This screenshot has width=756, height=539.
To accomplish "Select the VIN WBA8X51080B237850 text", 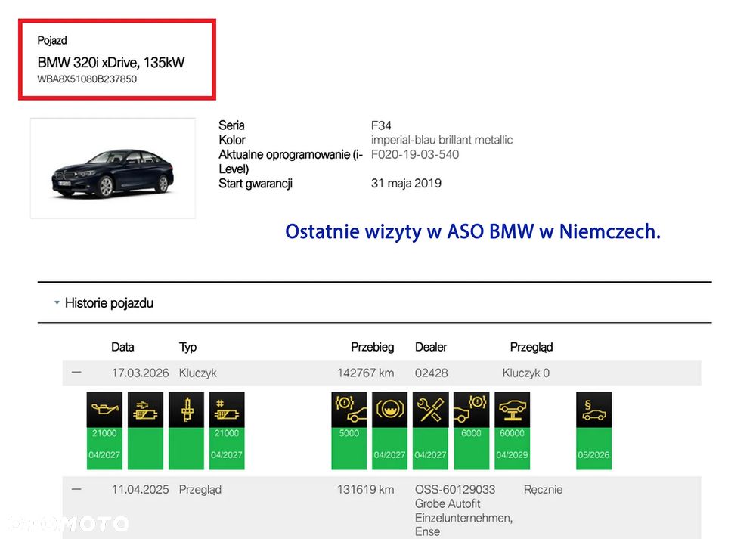I will click(87, 79).
